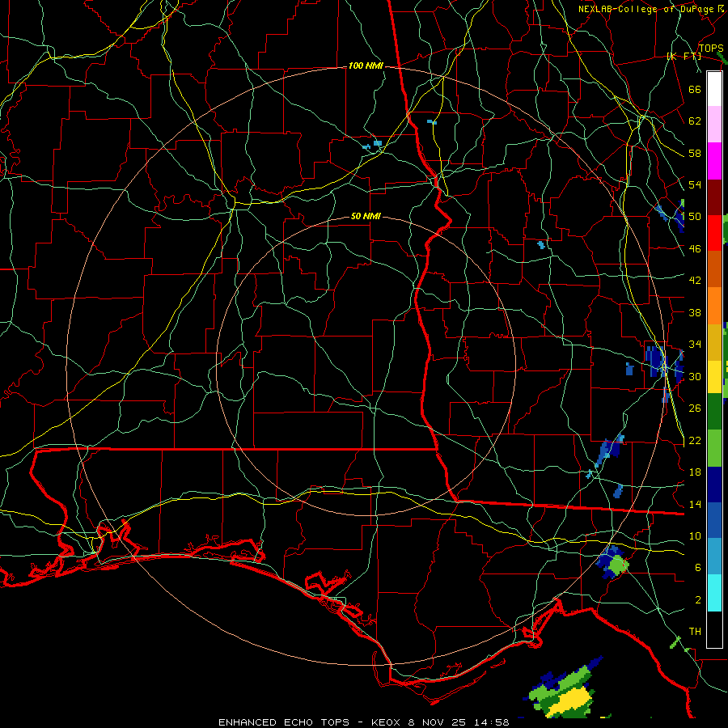
Task: Click the "14:58" timestamp in the caption
Action: [492, 722]
